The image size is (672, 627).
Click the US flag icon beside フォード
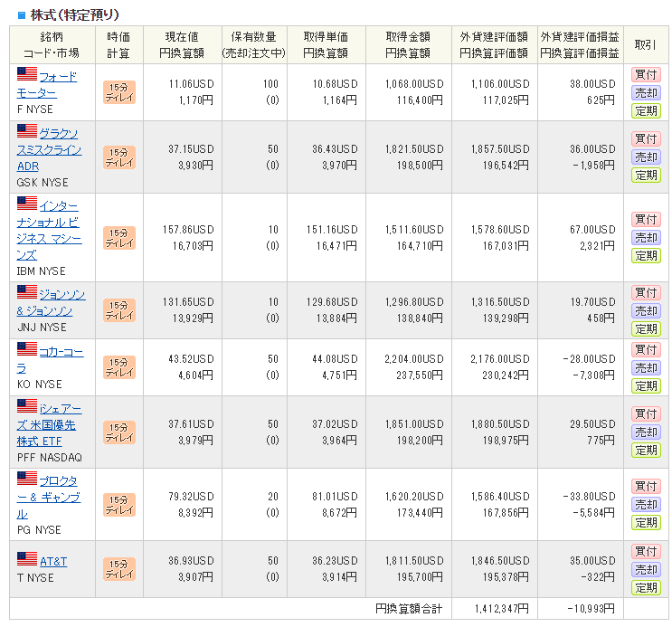(x=27, y=74)
